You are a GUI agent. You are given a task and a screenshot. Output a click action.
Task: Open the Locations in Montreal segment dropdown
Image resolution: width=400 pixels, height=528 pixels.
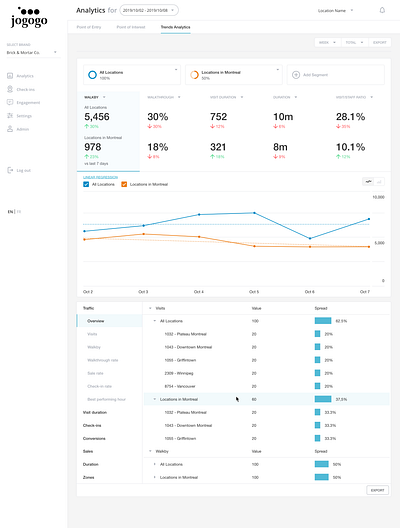[x=278, y=70]
